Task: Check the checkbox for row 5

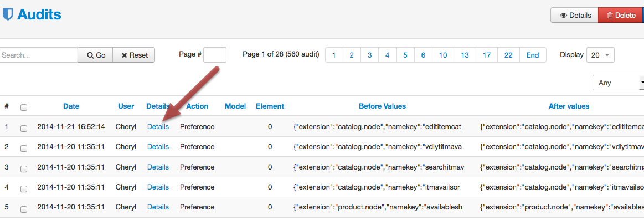Action: (24, 209)
